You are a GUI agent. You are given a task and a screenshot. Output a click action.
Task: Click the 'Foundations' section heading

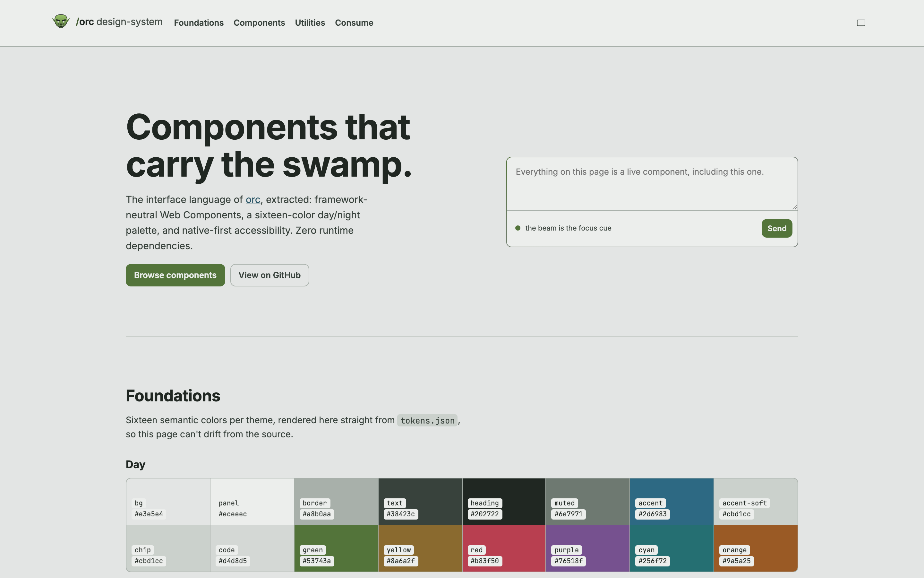(173, 396)
